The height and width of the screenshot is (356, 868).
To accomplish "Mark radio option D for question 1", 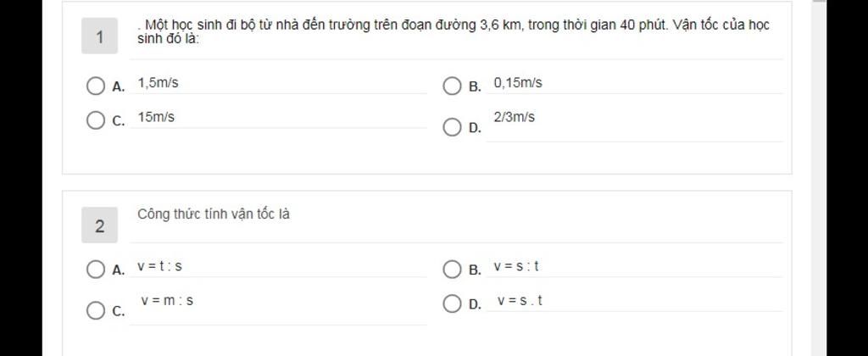I will click(453, 128).
